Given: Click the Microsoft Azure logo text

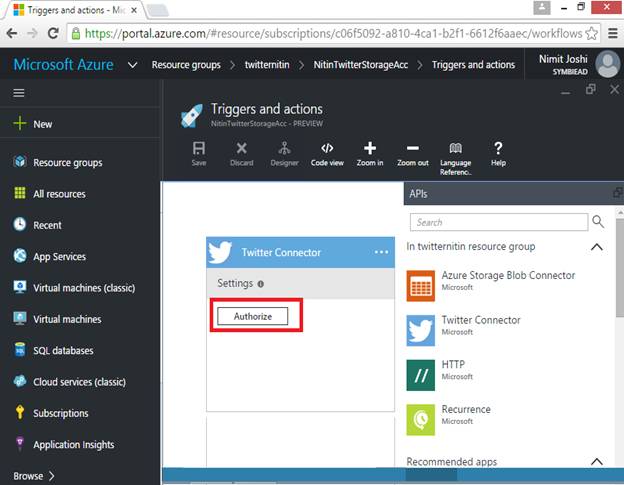Looking at the screenshot, I should [63, 64].
